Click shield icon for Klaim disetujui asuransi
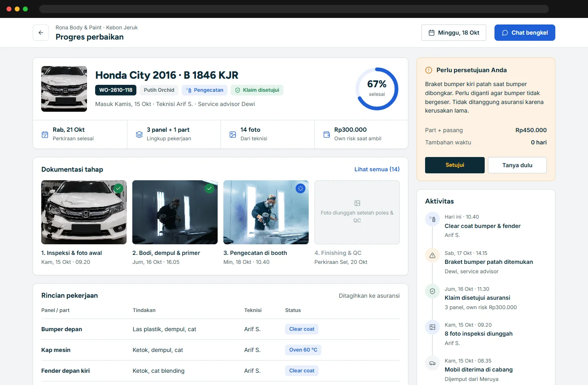 click(x=432, y=291)
